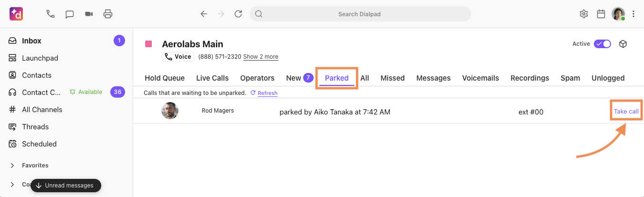Screen dimensions: 644x197
Task: Toggle the Active switch off
Action: click(602, 44)
